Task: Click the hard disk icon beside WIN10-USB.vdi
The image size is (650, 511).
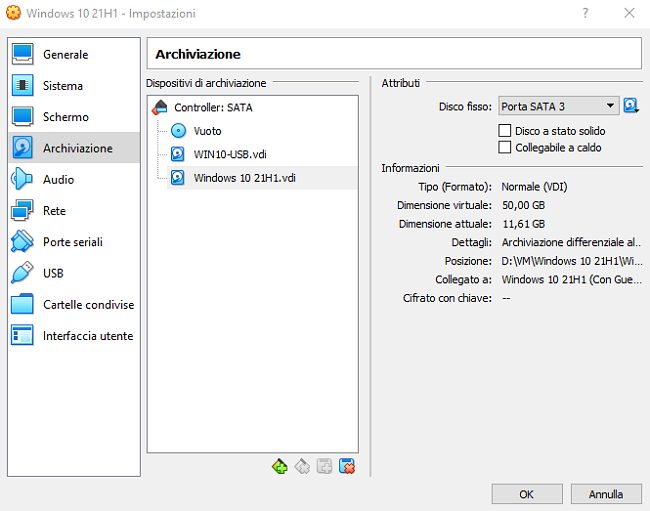Action: click(x=178, y=154)
